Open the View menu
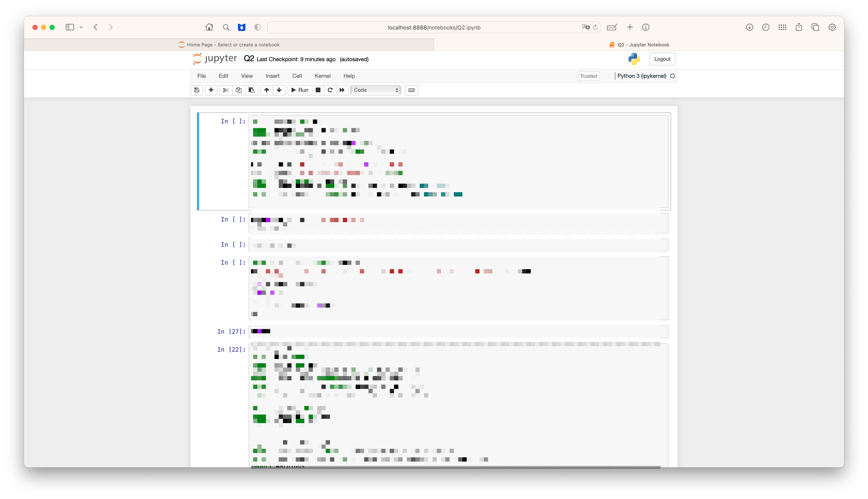 [x=246, y=76]
